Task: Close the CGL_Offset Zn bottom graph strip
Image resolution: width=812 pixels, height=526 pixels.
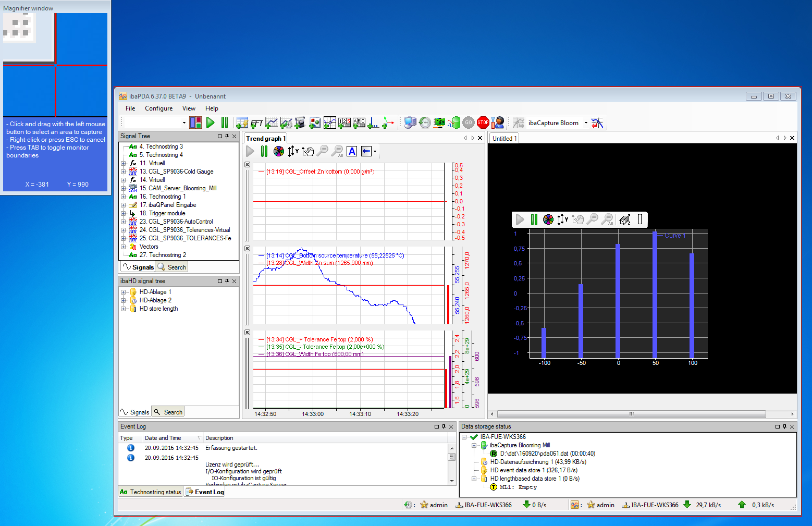Action: click(x=247, y=165)
